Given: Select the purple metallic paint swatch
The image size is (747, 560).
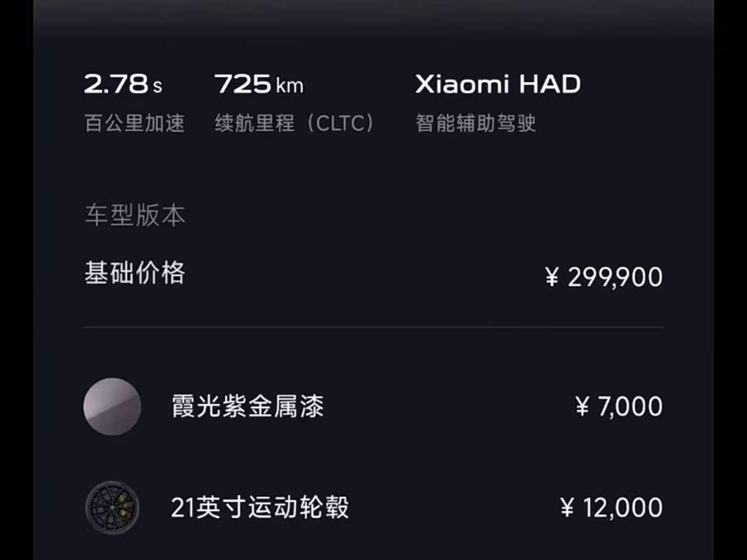Looking at the screenshot, I should [112, 407].
